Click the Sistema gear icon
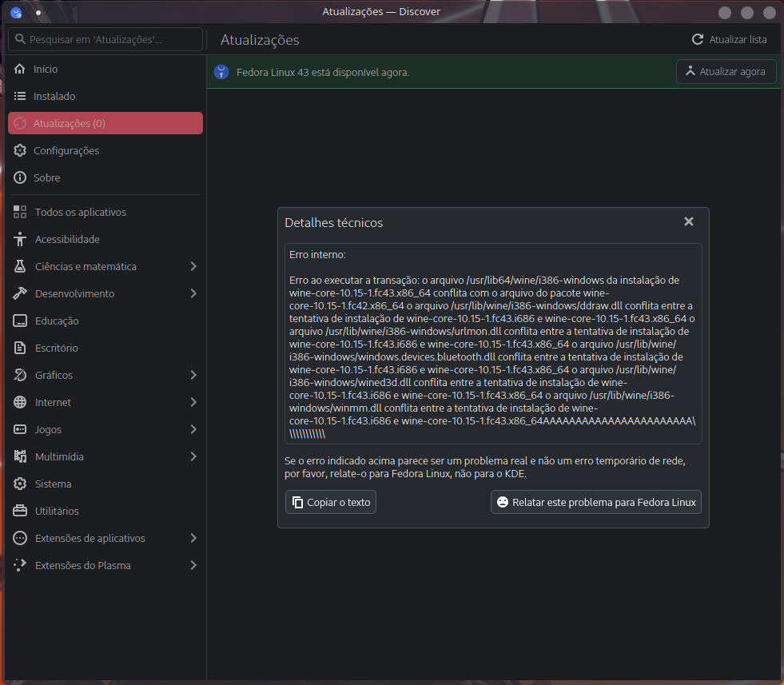Viewport: 784px width, 685px height. pyautogui.click(x=21, y=484)
